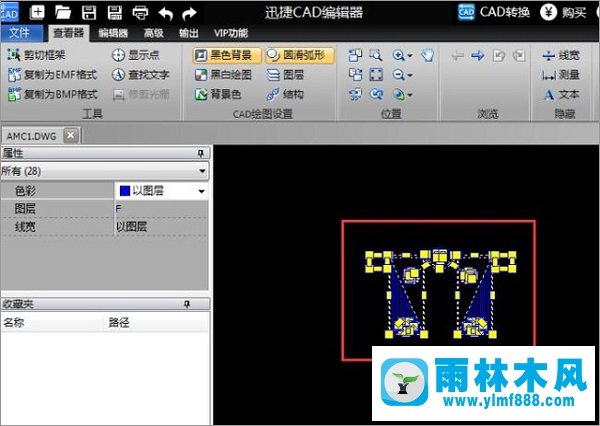This screenshot has width=600, height=426.
Task: Click the zoom previous icon in 位置 group
Action: [376, 94]
